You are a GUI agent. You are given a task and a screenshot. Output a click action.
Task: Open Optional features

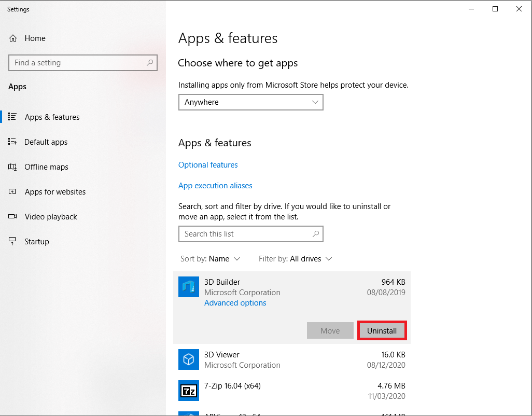pyautogui.click(x=208, y=164)
